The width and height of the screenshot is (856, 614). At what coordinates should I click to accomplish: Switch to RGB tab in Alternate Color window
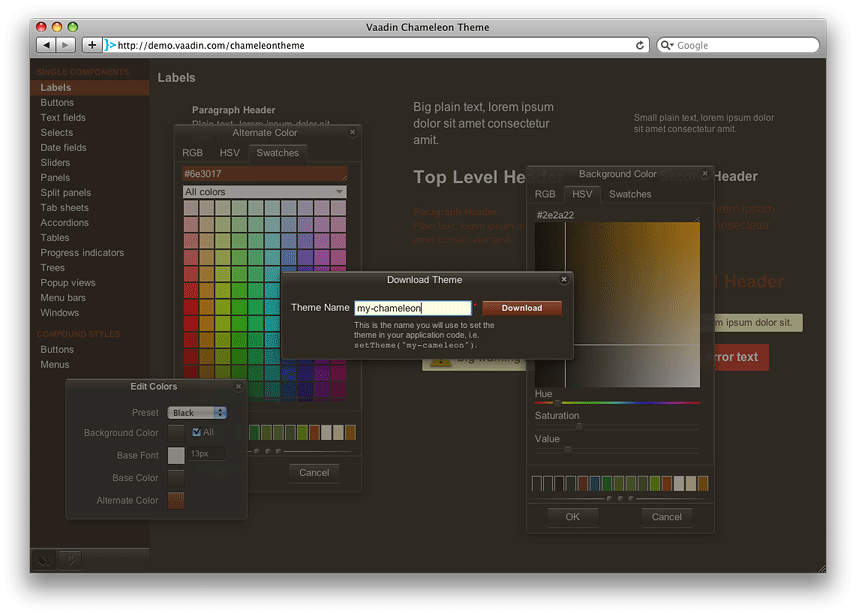(x=192, y=153)
